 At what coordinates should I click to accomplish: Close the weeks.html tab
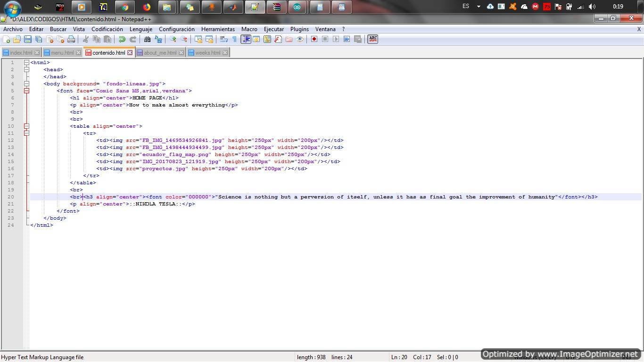pos(225,53)
